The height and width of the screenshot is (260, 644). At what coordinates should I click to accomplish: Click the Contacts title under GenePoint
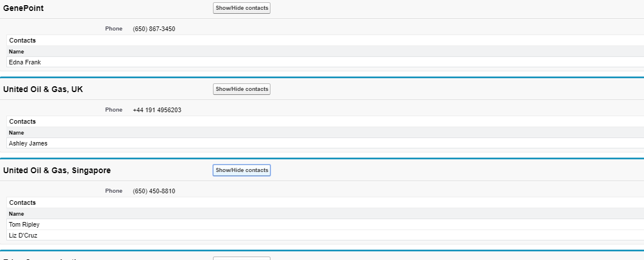22,40
